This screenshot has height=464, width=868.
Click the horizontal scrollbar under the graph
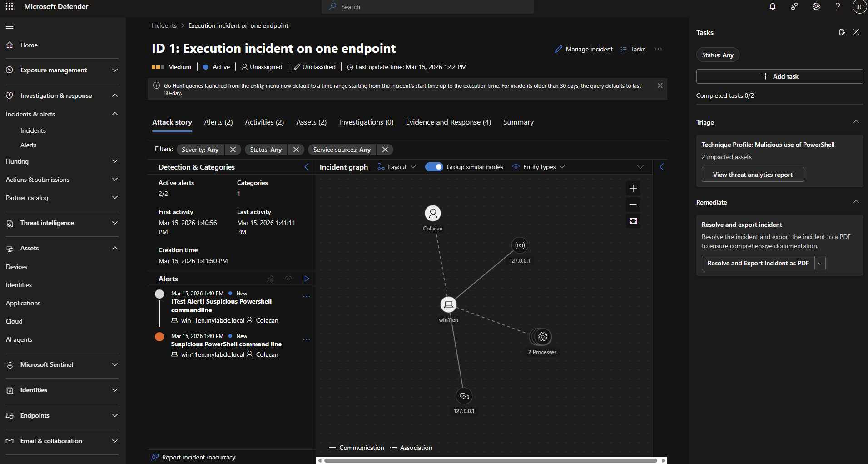[491, 460]
